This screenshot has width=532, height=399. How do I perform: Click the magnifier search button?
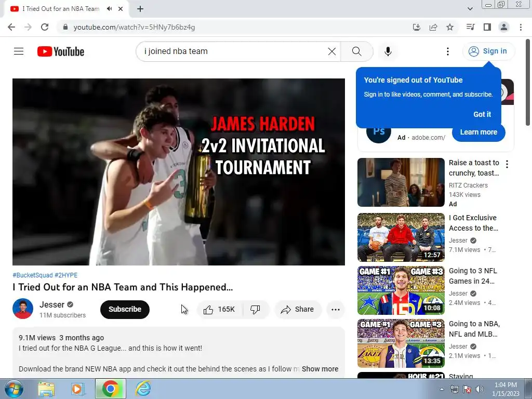click(356, 51)
